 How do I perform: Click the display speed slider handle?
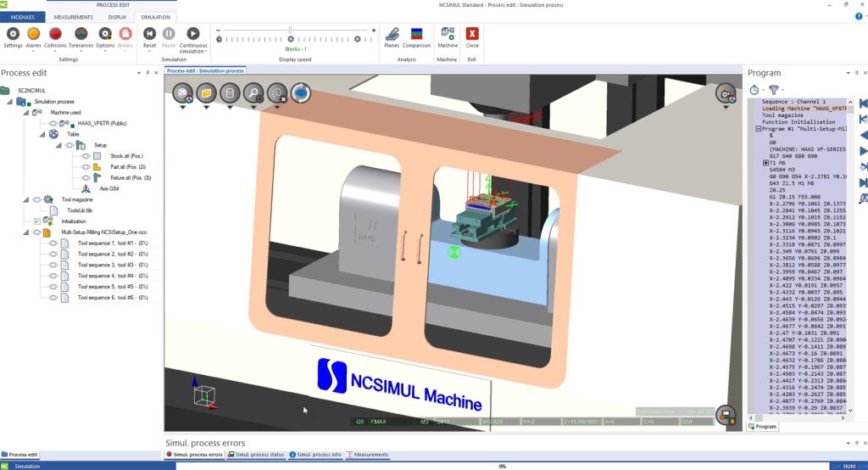click(291, 30)
